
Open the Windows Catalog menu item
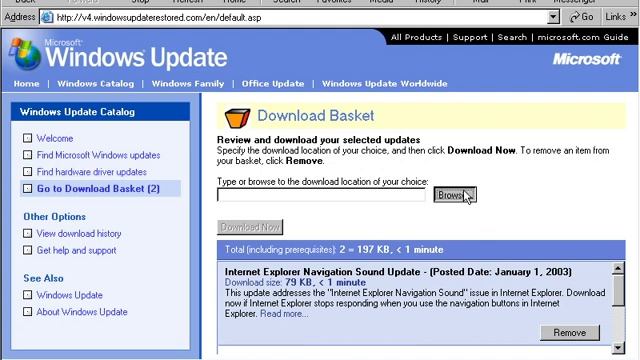click(x=96, y=84)
